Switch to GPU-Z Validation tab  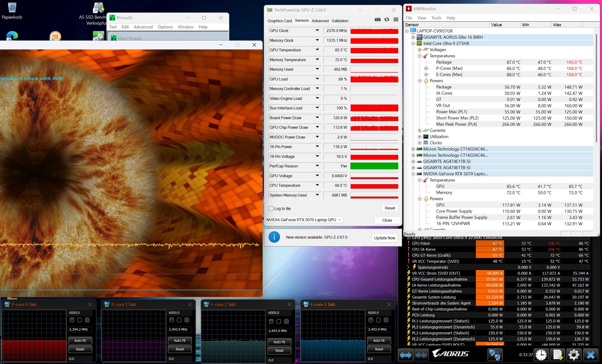tap(340, 21)
